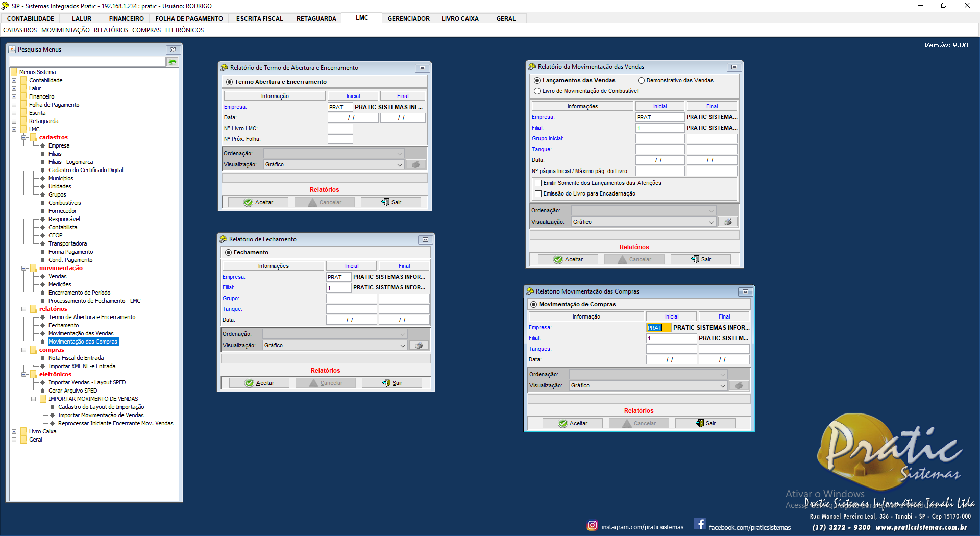980x536 pixels.
Task: Click the Nº Livro LMC input field
Action: [x=340, y=129]
